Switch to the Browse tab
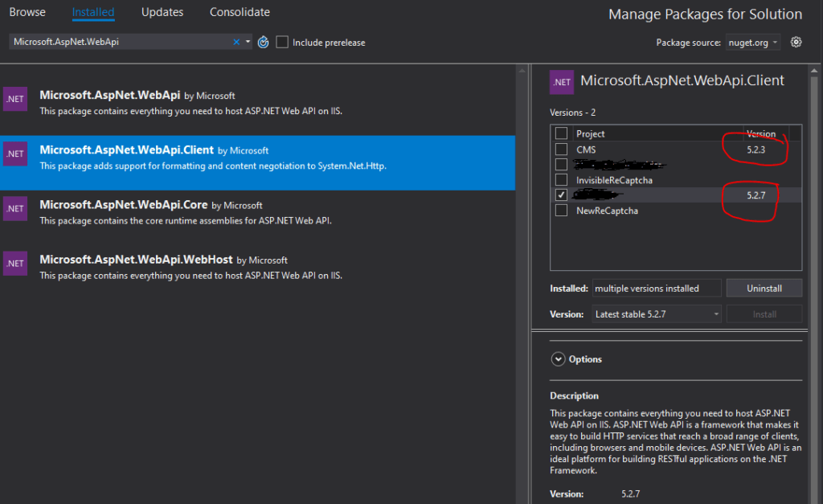 pos(27,12)
